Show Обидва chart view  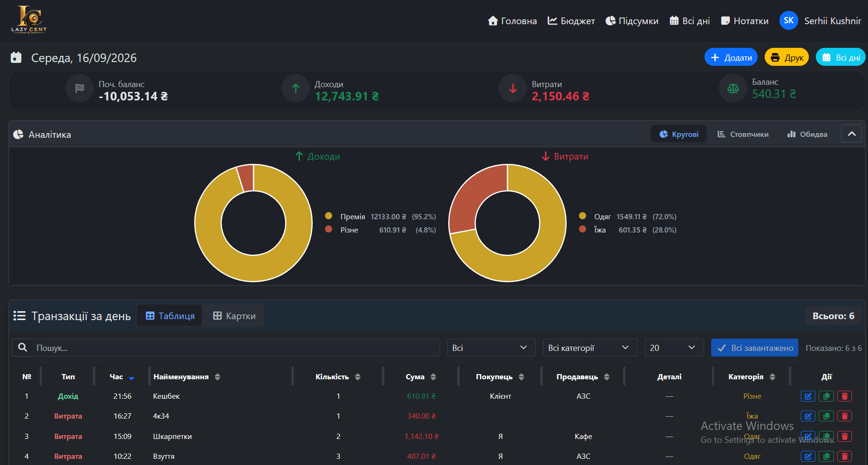pos(807,134)
